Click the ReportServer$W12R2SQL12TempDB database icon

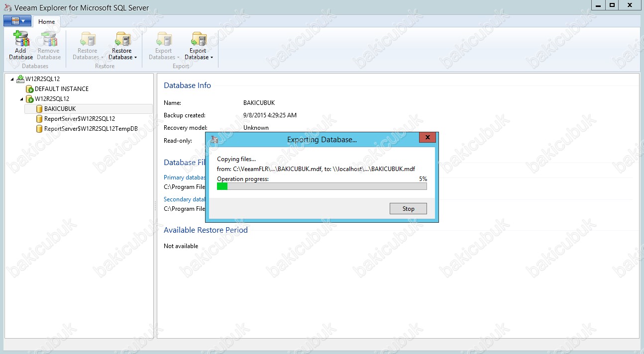tap(39, 129)
